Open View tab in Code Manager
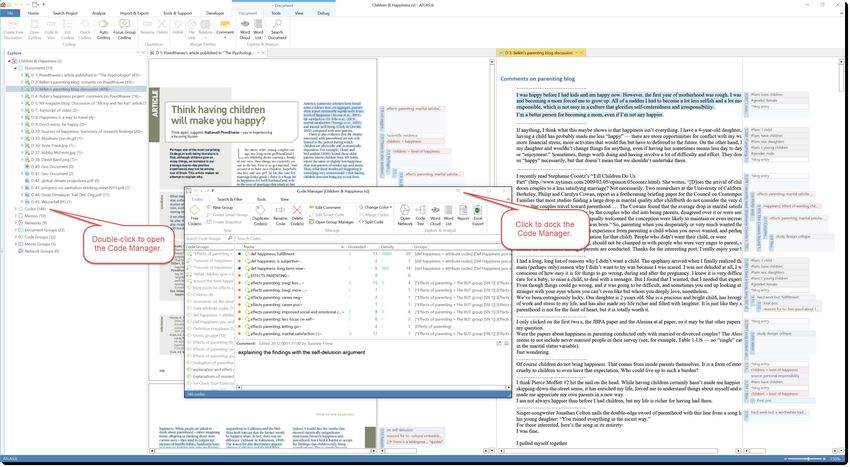 click(284, 199)
